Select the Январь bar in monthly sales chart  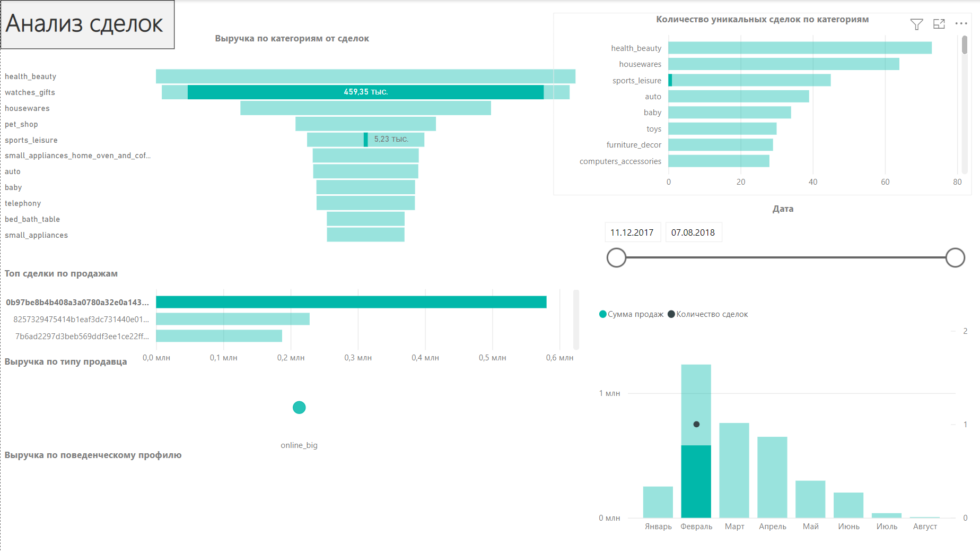pyautogui.click(x=658, y=502)
